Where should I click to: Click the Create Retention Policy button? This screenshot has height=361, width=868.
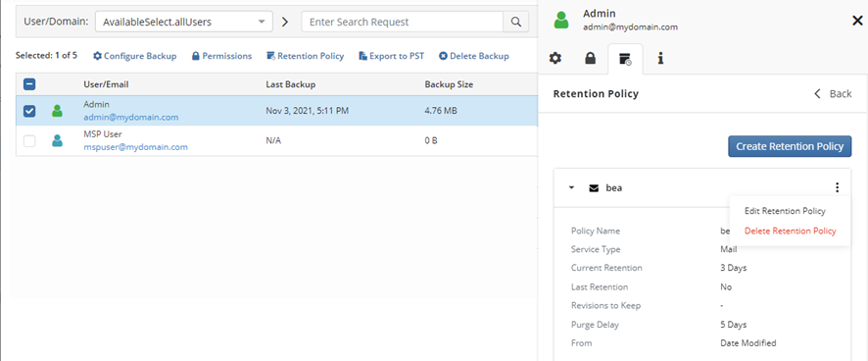(x=790, y=146)
